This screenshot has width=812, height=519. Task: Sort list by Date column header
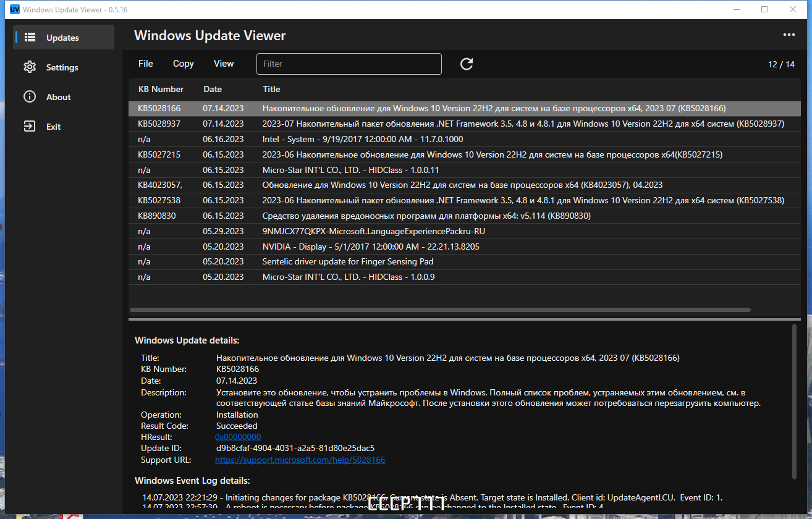click(213, 89)
